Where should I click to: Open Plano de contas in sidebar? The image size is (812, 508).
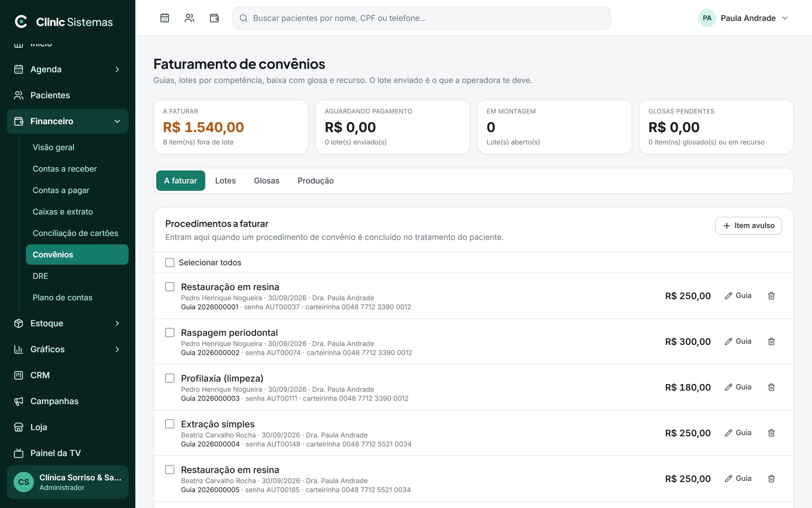77,298
